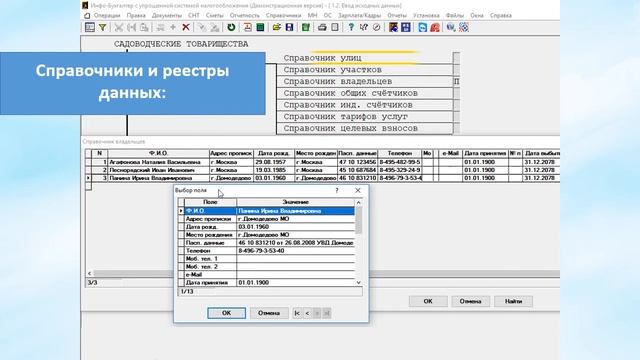Click the owners table horizontal scroll left arrow
This screenshot has width=640, height=360.
pos(89,273)
